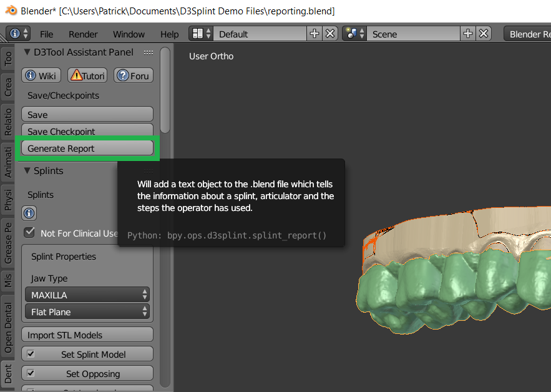This screenshot has width=551, height=392.
Task: Open the Forum button
Action: pos(134,76)
